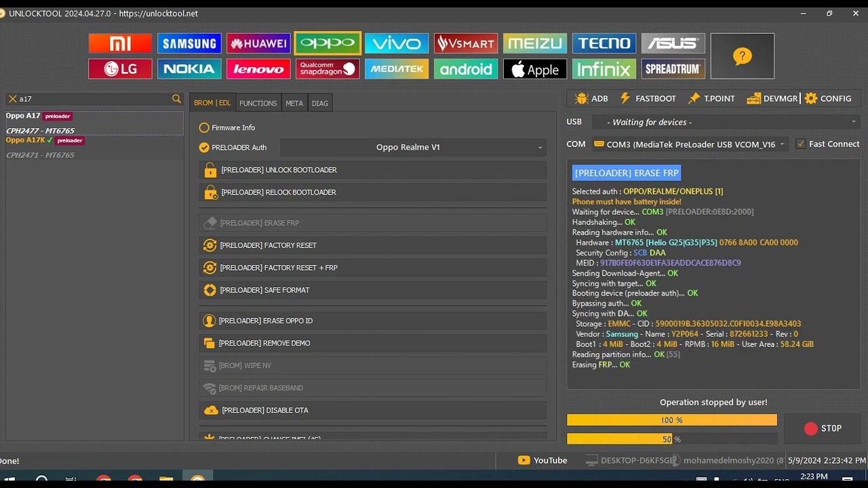Open the META tab
868x488 pixels.
click(x=294, y=103)
